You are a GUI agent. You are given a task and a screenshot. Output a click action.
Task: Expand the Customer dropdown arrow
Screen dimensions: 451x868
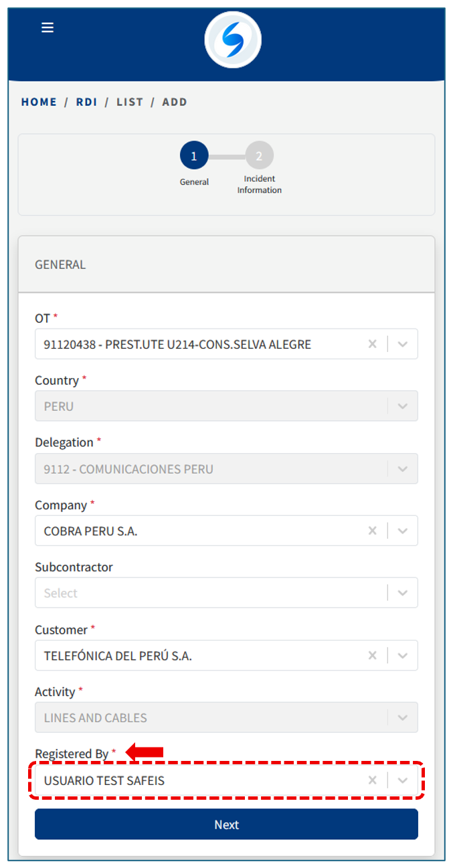click(x=403, y=656)
